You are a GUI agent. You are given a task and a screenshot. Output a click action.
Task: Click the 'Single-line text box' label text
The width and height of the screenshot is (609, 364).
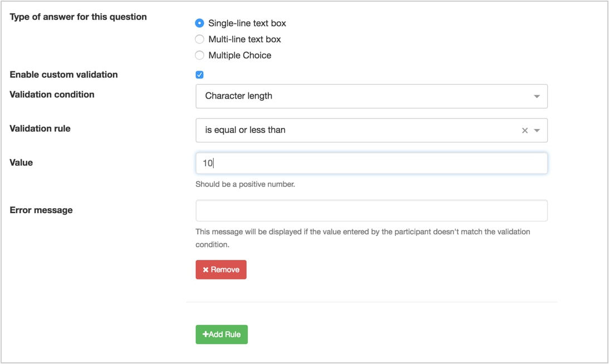247,23
